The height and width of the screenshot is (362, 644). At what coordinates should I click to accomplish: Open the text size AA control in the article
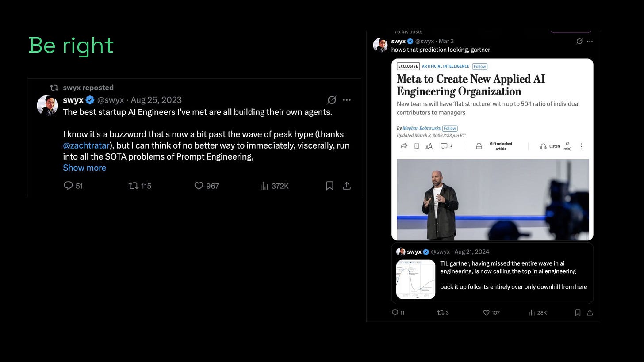pos(429,146)
